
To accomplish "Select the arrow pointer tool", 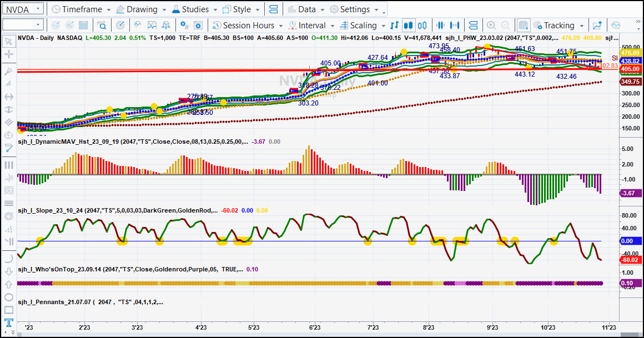I will pyautogui.click(x=8, y=42).
